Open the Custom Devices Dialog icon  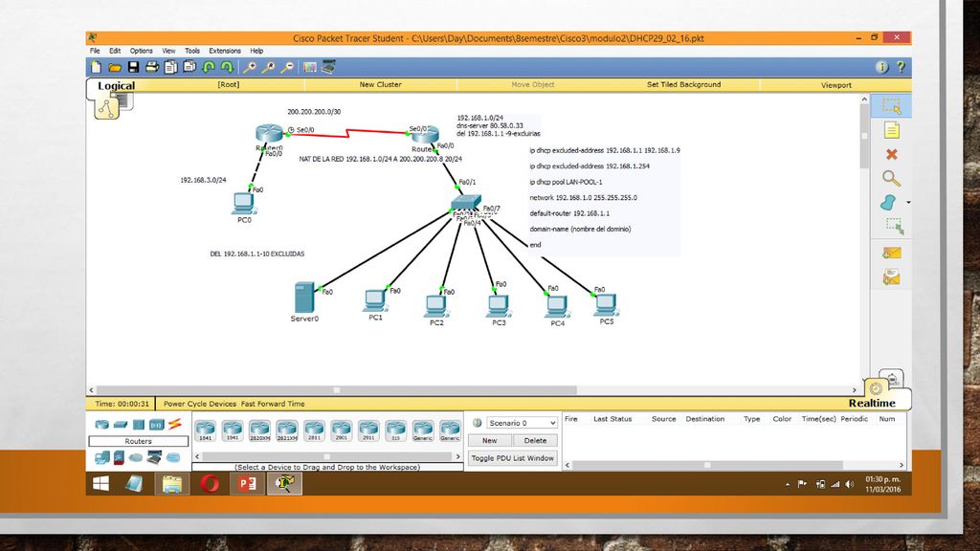pos(329,67)
